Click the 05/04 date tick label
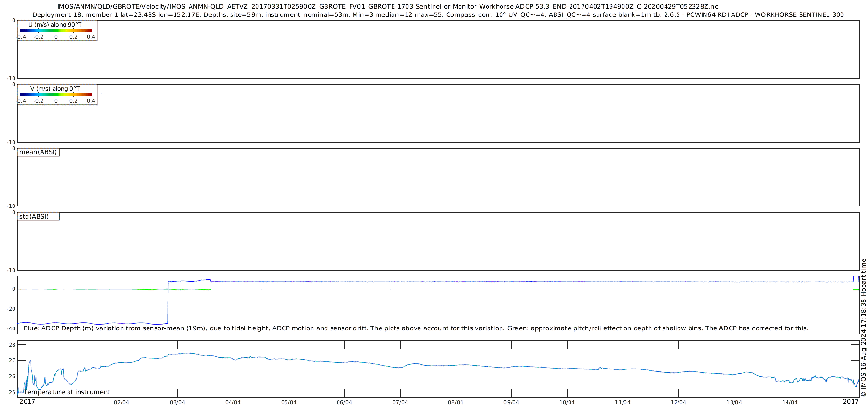This screenshot has width=868, height=410. (x=289, y=402)
